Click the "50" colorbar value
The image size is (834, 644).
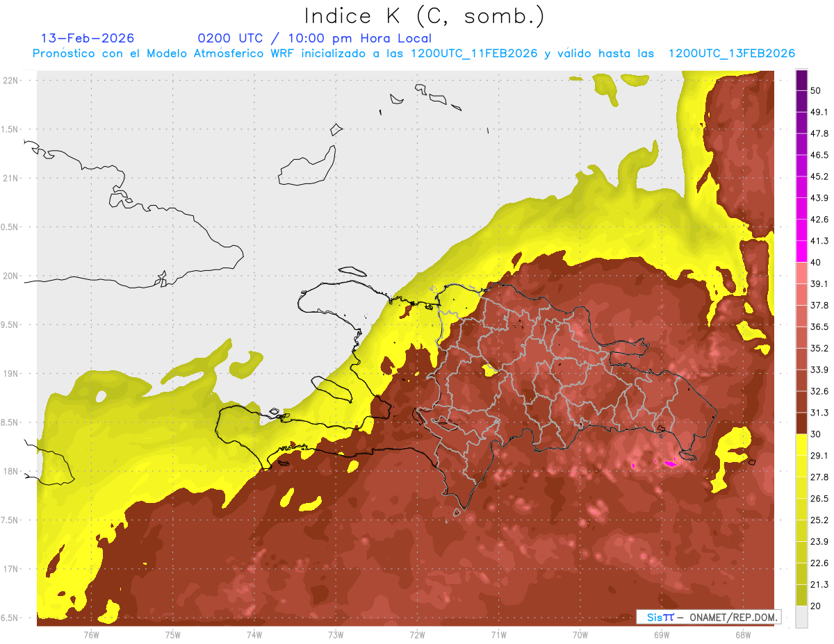coord(816,90)
